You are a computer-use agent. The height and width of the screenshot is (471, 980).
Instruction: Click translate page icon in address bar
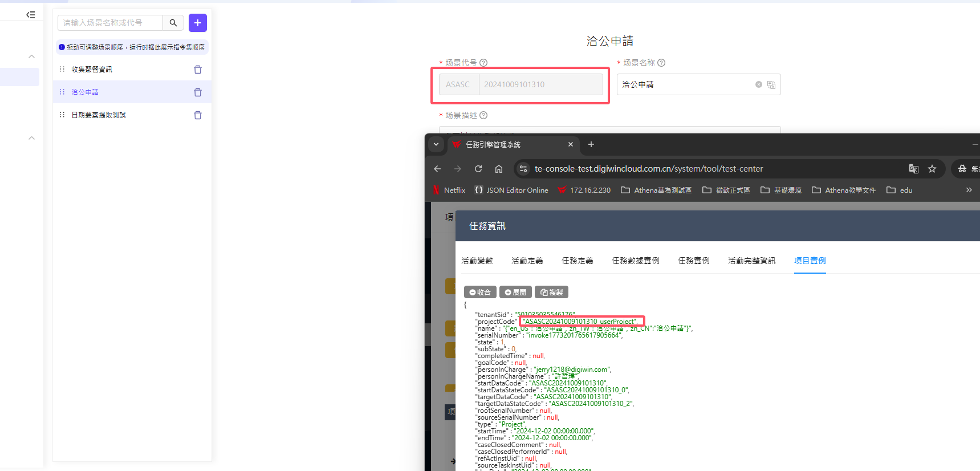[914, 169]
